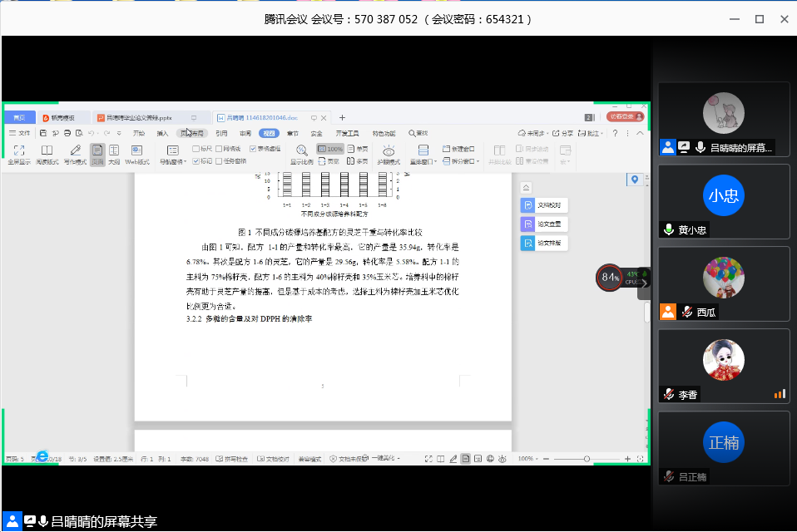797x532 pixels.
Task: Click the zoom slider in status bar
Action: (587, 458)
